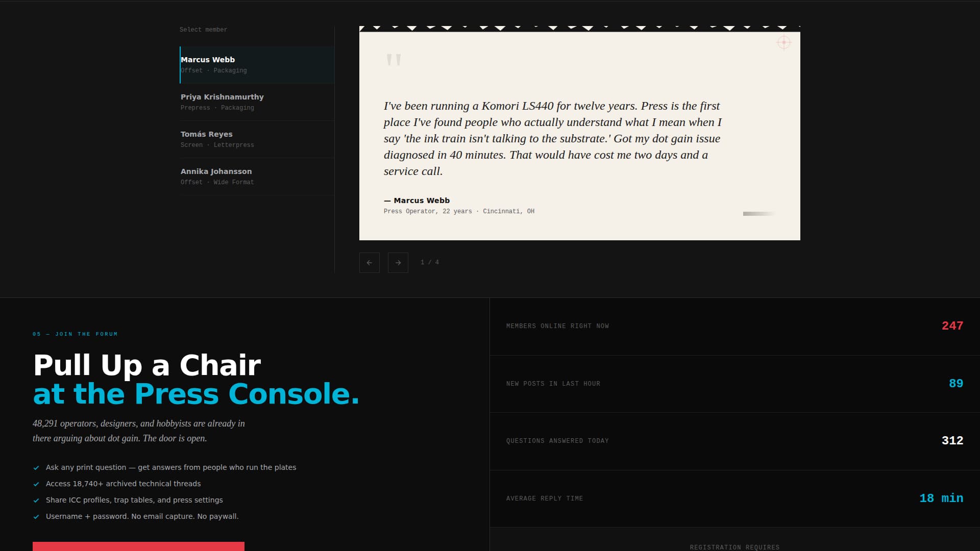The image size is (980, 551).
Task: Click 'Offset · Wide Format' under Annika Johansson
Action: point(217,182)
